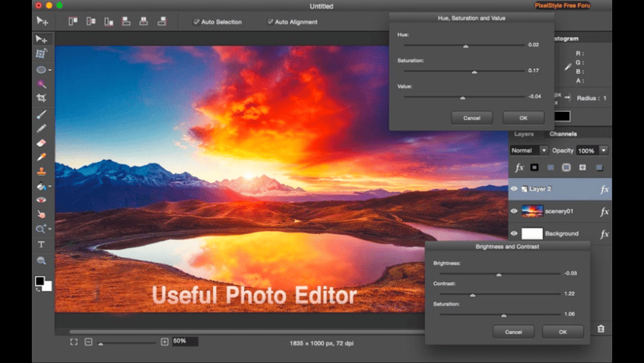Screen dimensions: 644x363
Task: Click the black swatch in histogram panel
Action: point(562,116)
